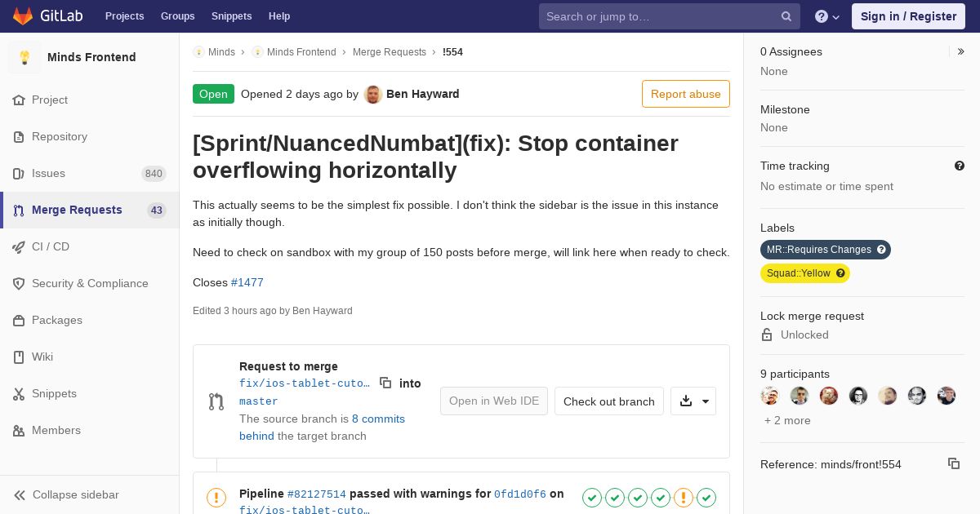Click the 43 merge requests count badge
980x514 pixels.
(157, 210)
